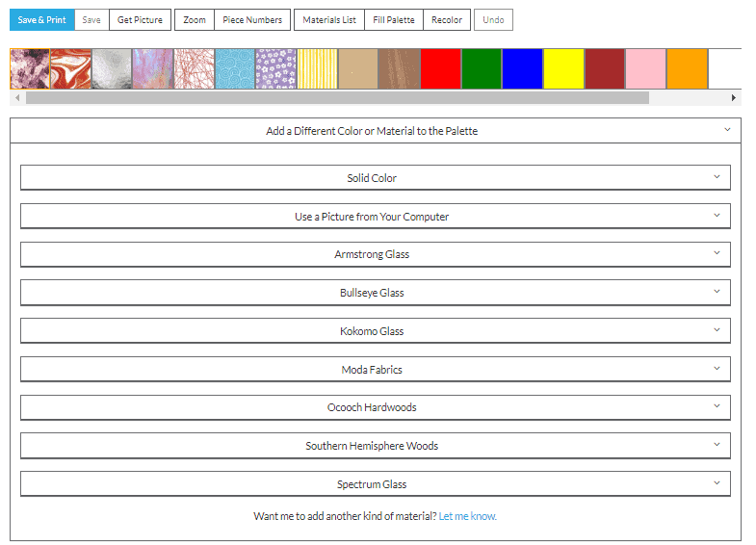Select the Recolor tool
Image resolution: width=756 pixels, height=545 pixels.
[x=447, y=20]
